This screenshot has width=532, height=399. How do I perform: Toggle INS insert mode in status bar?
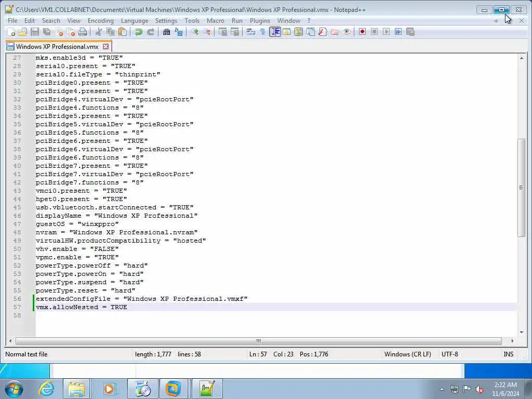pyautogui.click(x=508, y=354)
